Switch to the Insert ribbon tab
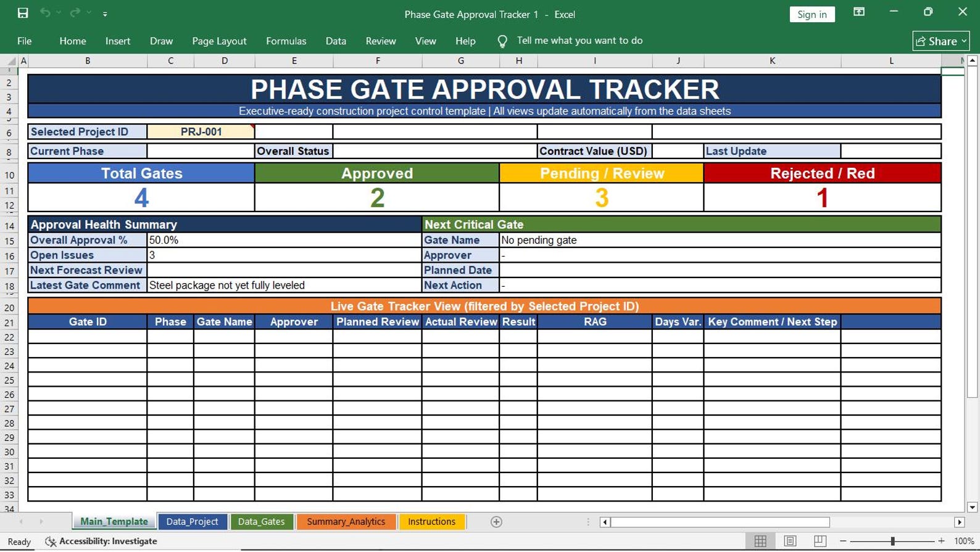The height and width of the screenshot is (552, 980). point(118,41)
